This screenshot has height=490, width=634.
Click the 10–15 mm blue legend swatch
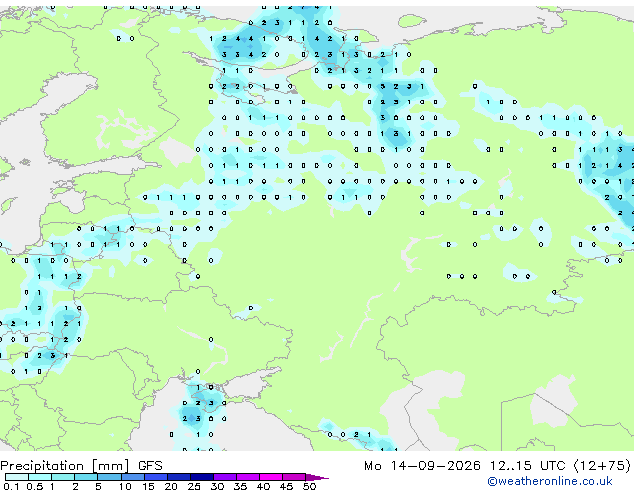coord(132,477)
